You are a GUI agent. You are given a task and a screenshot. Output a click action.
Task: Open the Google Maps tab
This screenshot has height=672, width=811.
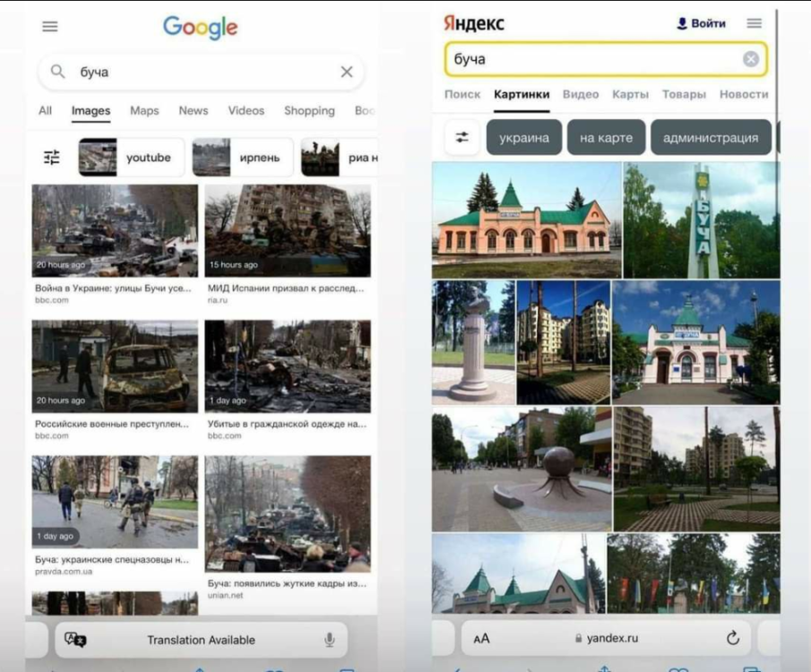point(144,111)
